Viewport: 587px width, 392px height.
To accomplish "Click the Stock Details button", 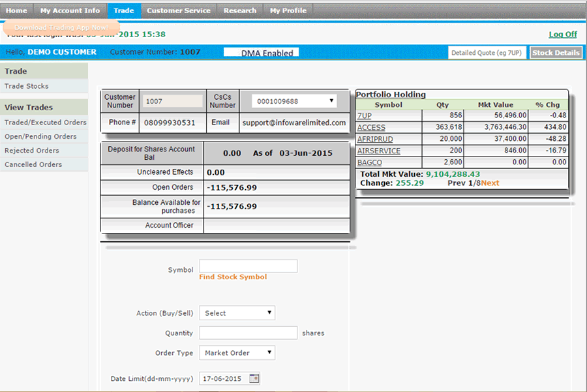I will point(556,53).
